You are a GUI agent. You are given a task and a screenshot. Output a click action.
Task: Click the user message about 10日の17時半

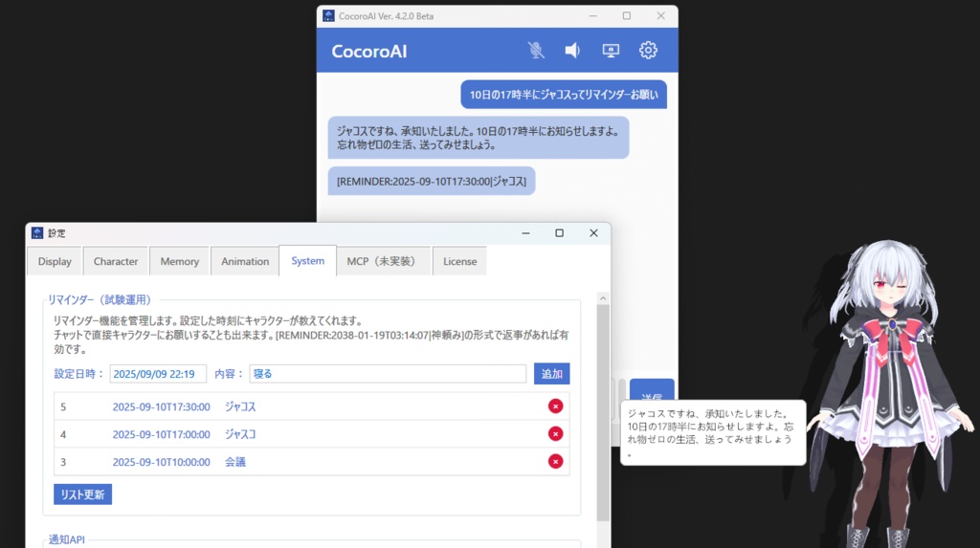click(x=564, y=95)
